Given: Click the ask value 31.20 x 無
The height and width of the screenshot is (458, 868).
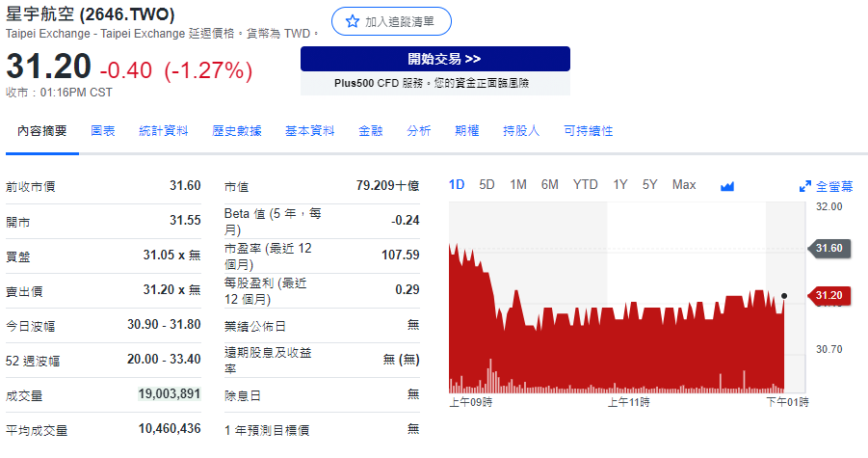Looking at the screenshot, I should click(171, 289).
